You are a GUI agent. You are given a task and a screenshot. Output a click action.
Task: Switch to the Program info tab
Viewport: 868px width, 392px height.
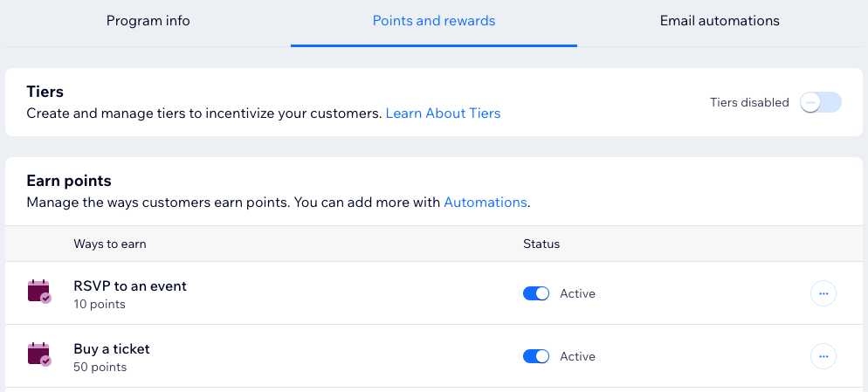click(148, 21)
